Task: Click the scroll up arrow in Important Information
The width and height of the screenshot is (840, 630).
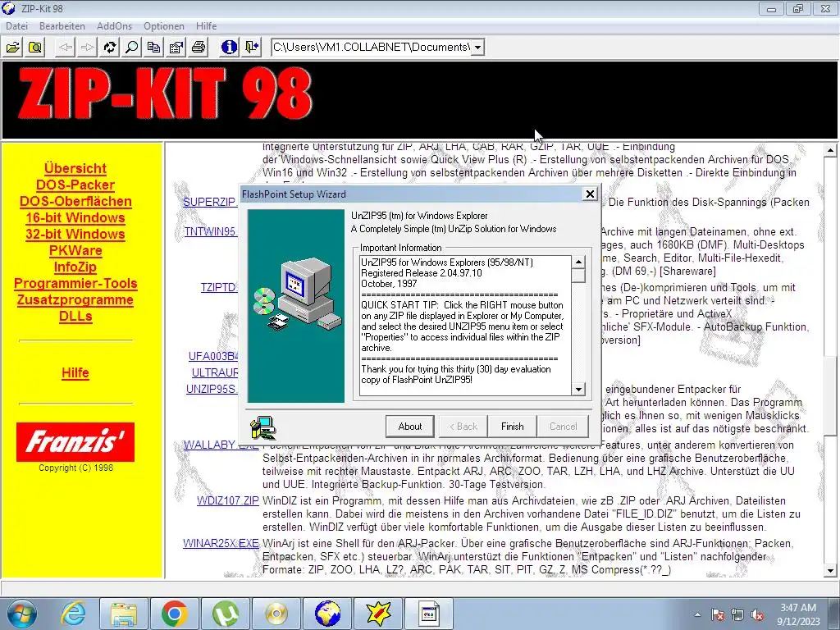Action: tap(578, 262)
